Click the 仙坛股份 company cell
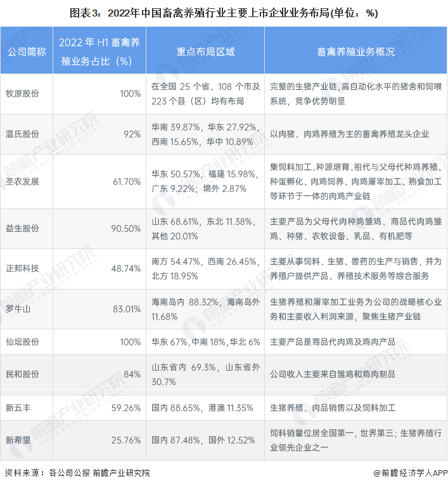Image resolution: width=448 pixels, height=486 pixels. [x=27, y=342]
